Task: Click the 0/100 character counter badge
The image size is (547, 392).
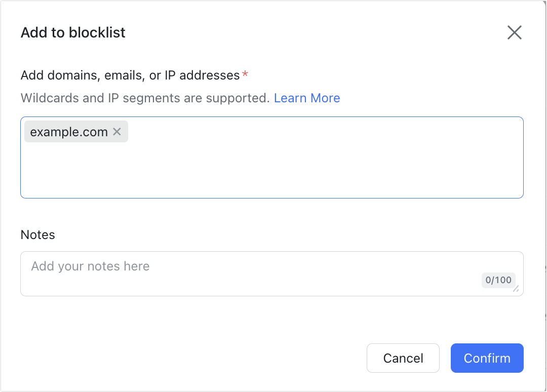Action: pos(498,280)
